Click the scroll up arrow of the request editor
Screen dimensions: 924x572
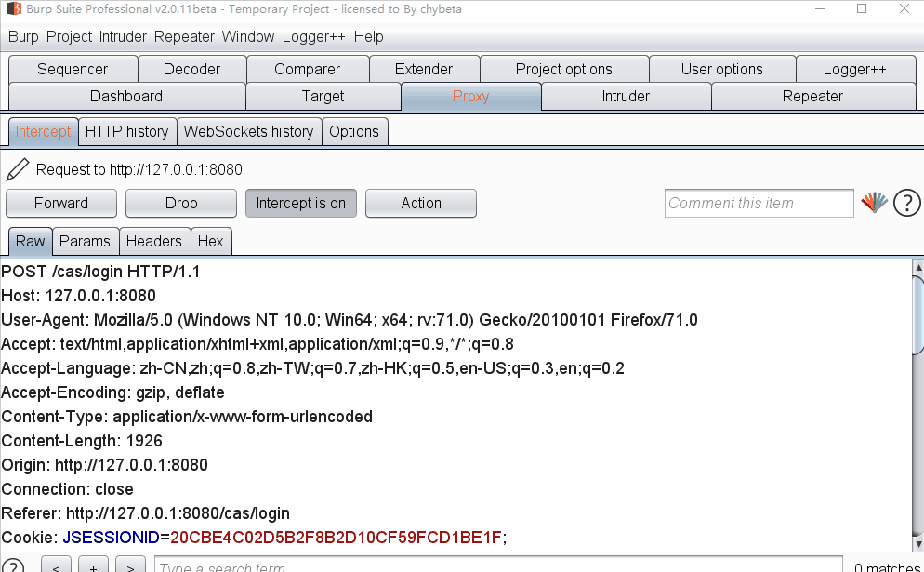click(x=917, y=268)
